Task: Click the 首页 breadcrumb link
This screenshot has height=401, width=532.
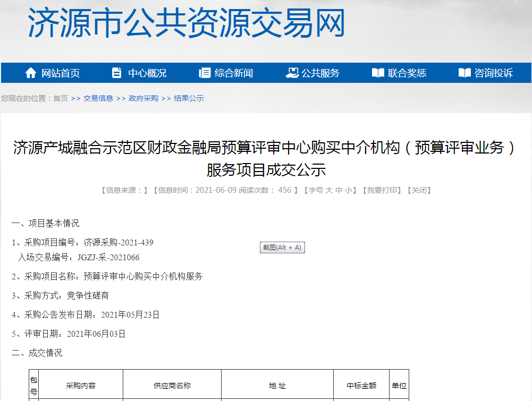Action: pyautogui.click(x=61, y=98)
